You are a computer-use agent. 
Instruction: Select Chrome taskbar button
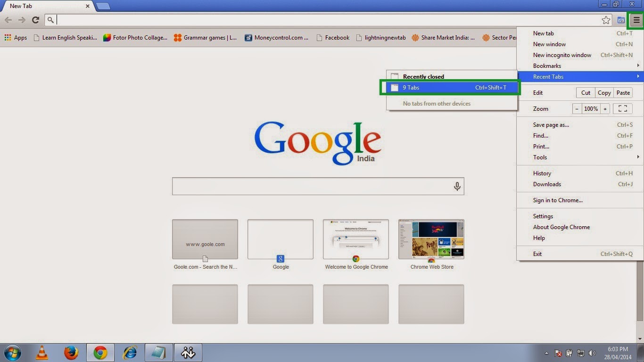pyautogui.click(x=100, y=353)
